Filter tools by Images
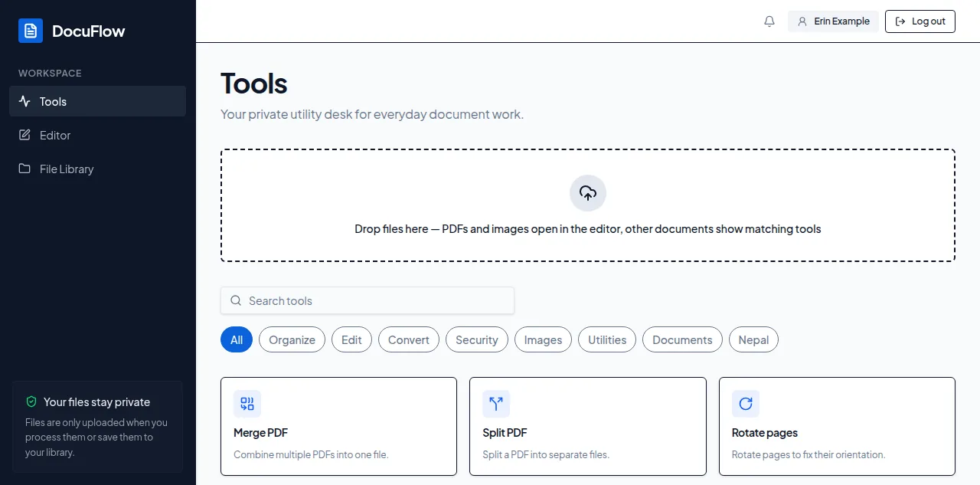Image resolution: width=980 pixels, height=485 pixels. coord(543,339)
